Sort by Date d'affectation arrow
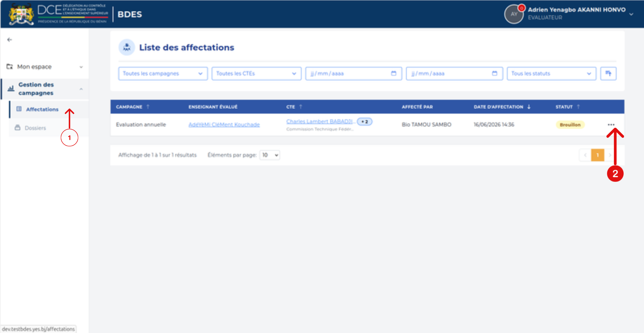 [x=529, y=107]
